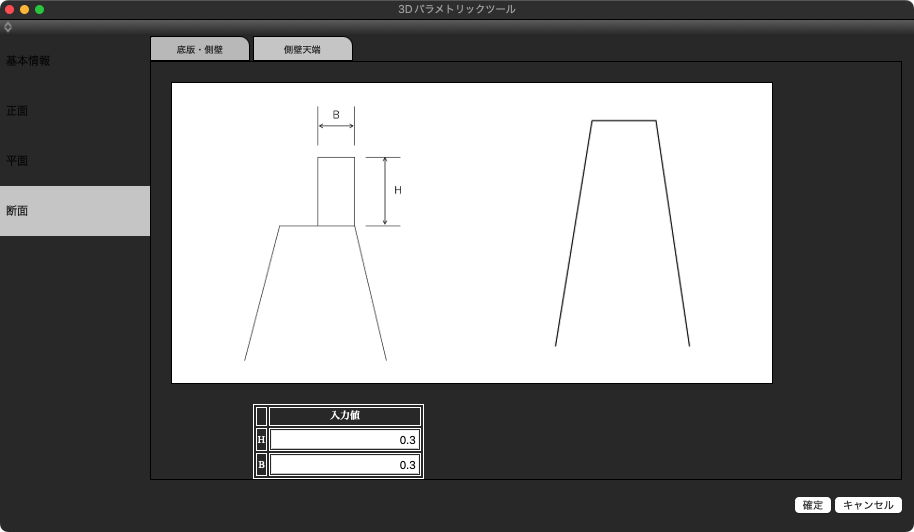914x532 pixels.
Task: Select the B row header cell
Action: pos(261,465)
